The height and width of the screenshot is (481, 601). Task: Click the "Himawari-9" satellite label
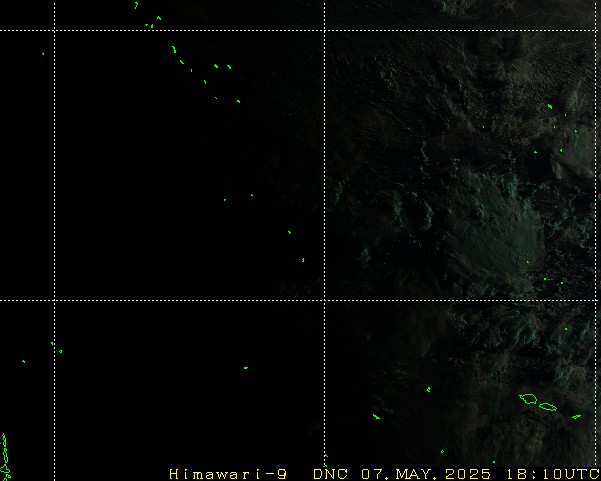(228, 474)
